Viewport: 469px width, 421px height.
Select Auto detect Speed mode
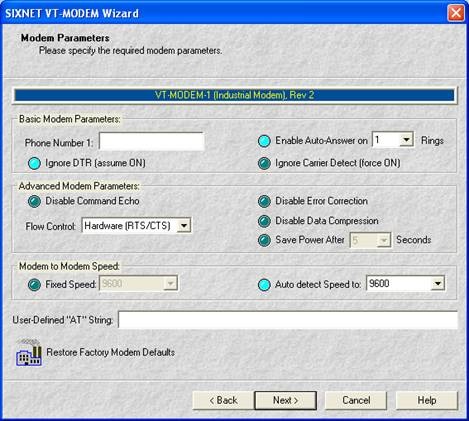tap(264, 285)
